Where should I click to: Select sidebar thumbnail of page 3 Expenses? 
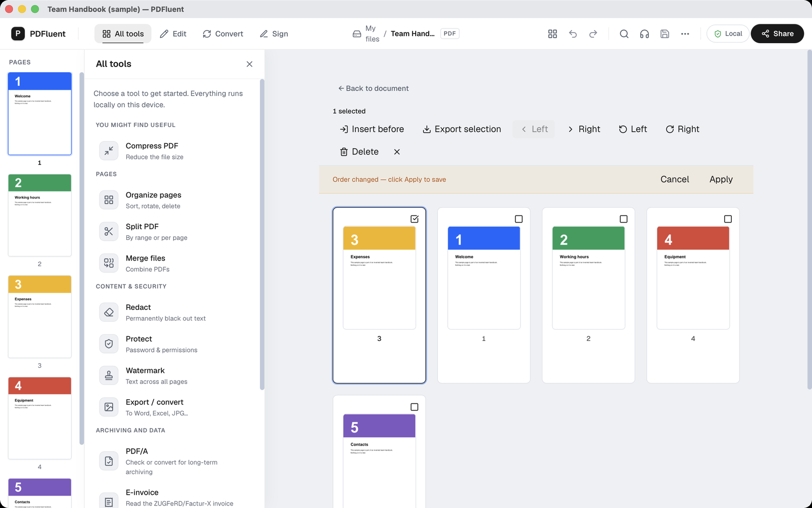point(40,317)
